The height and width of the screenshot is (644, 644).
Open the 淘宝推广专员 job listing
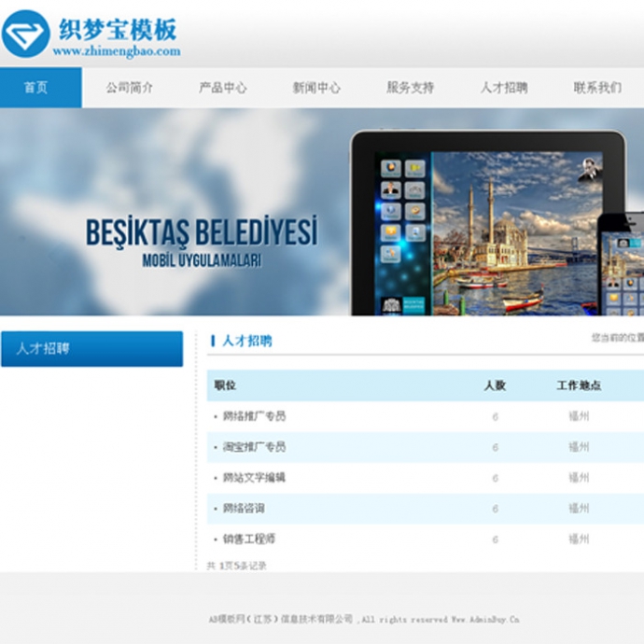coord(254,447)
